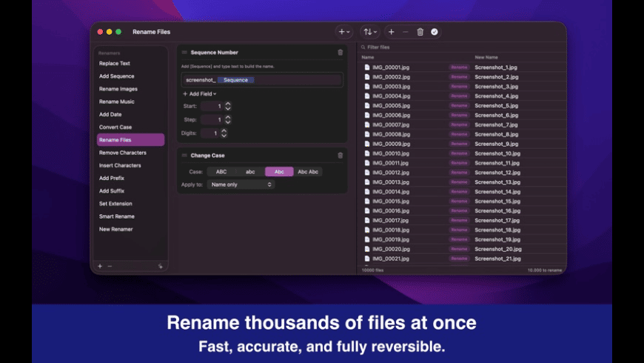The image size is (644, 363).
Task: Sort by the New Name column header
Action: (486, 57)
